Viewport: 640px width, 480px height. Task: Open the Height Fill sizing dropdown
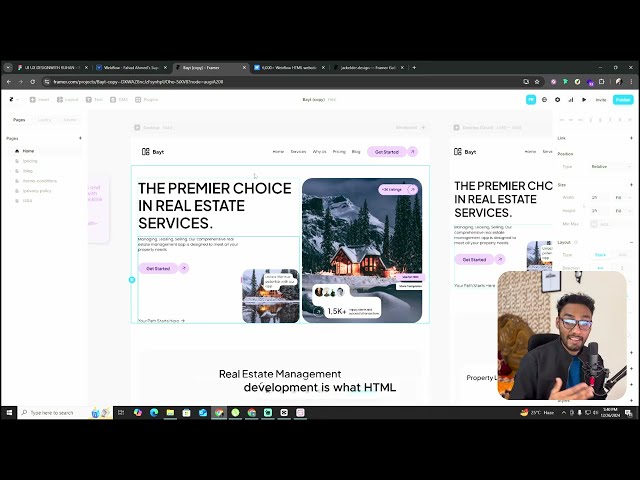623,211
